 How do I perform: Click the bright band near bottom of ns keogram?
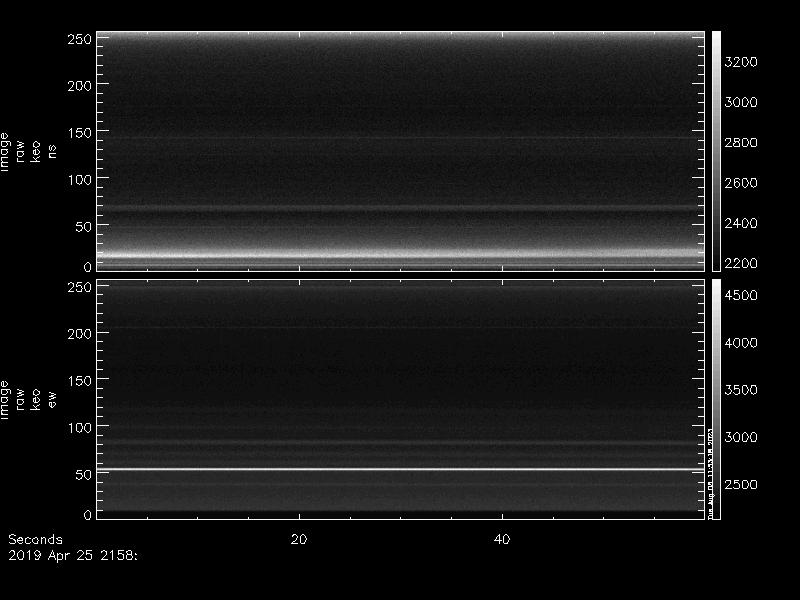pos(401,254)
